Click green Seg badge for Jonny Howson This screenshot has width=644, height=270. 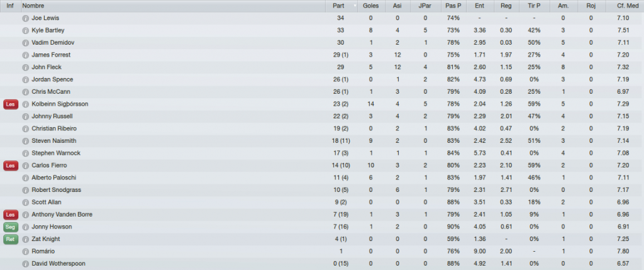[11, 227]
